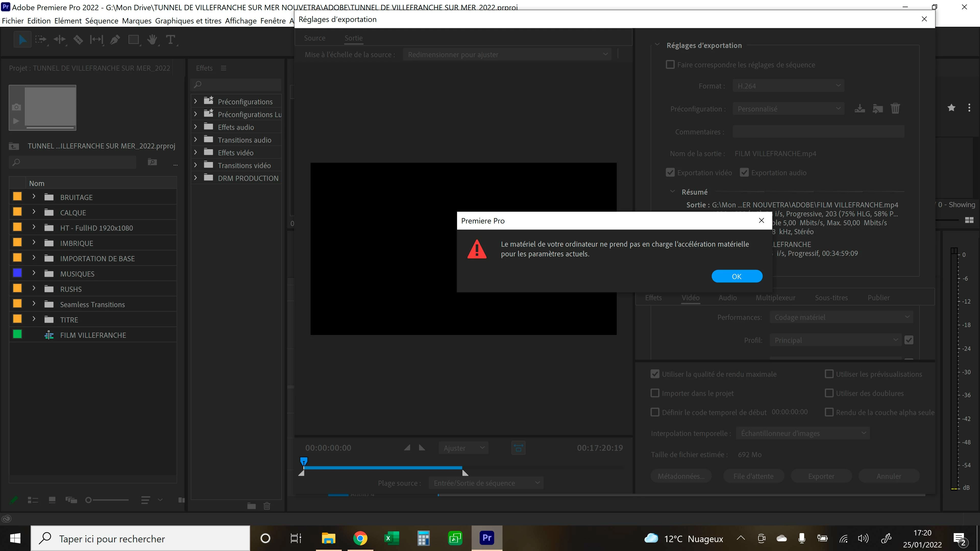Open Excel from the taskbar
Image resolution: width=980 pixels, height=551 pixels.
pos(391,538)
